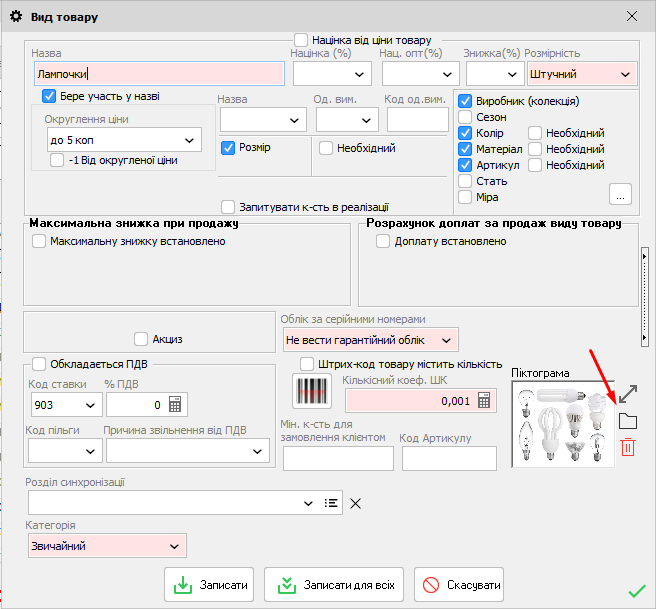Check the Сезон property checkbox
The height and width of the screenshot is (609, 656).
click(x=465, y=117)
